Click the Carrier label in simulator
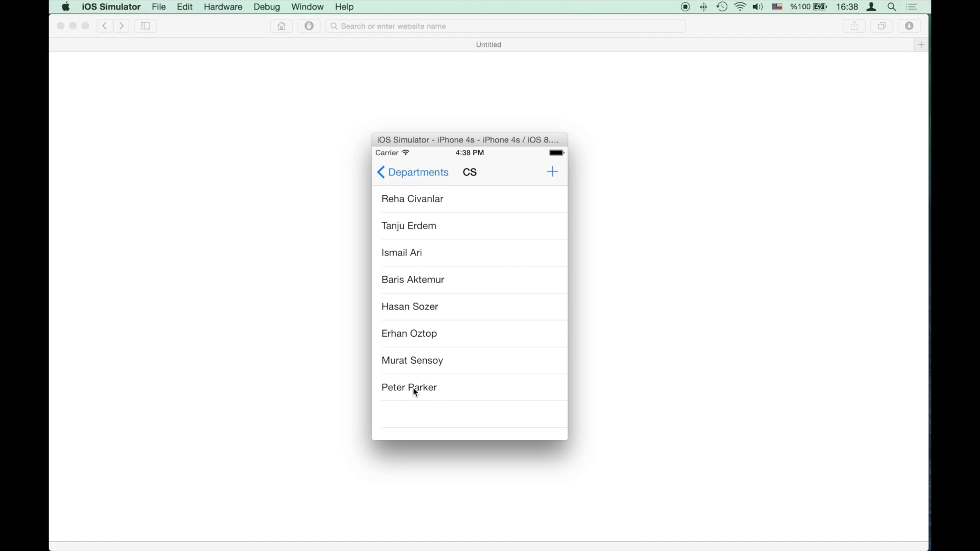980x551 pixels. [387, 153]
